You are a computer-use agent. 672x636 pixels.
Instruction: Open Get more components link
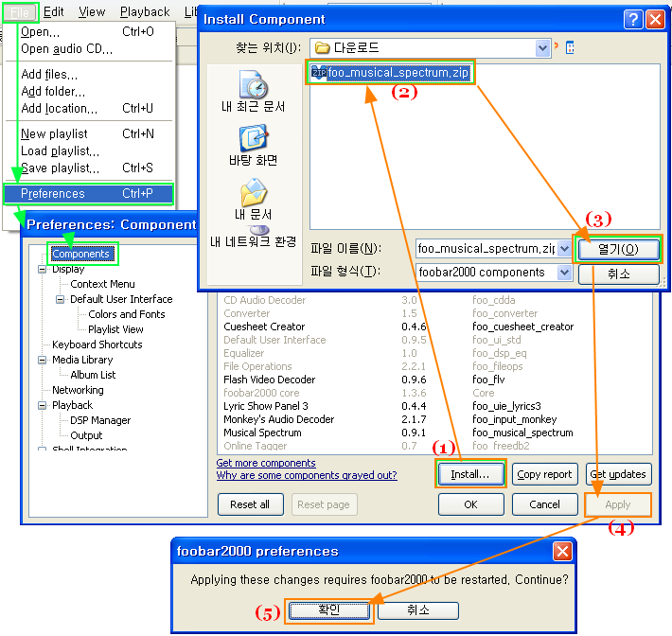click(x=266, y=463)
